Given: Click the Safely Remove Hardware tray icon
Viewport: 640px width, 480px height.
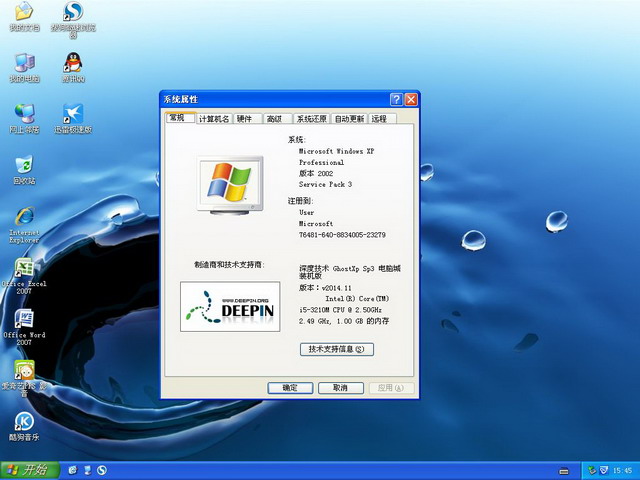Looking at the screenshot, I should tap(591, 471).
